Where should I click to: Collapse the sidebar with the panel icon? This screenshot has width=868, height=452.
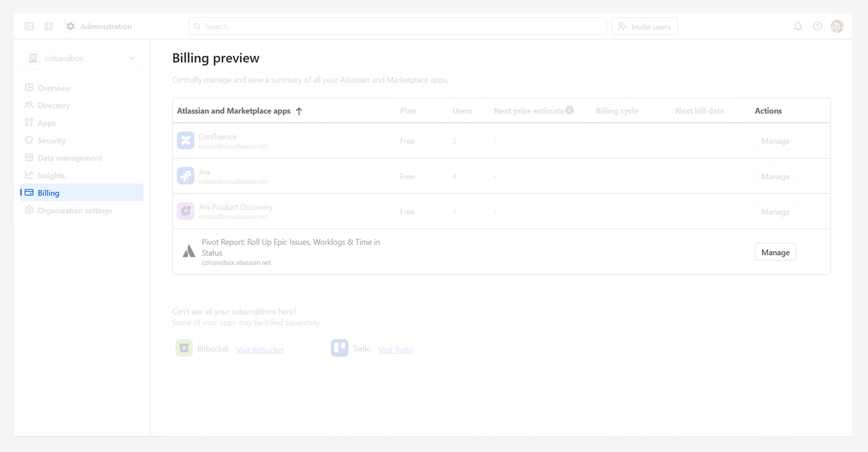[x=29, y=26]
